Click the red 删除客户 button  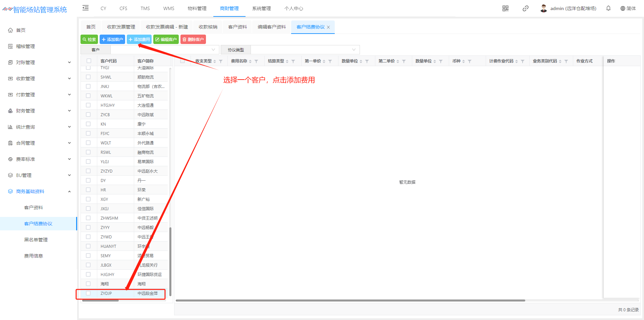(x=193, y=40)
